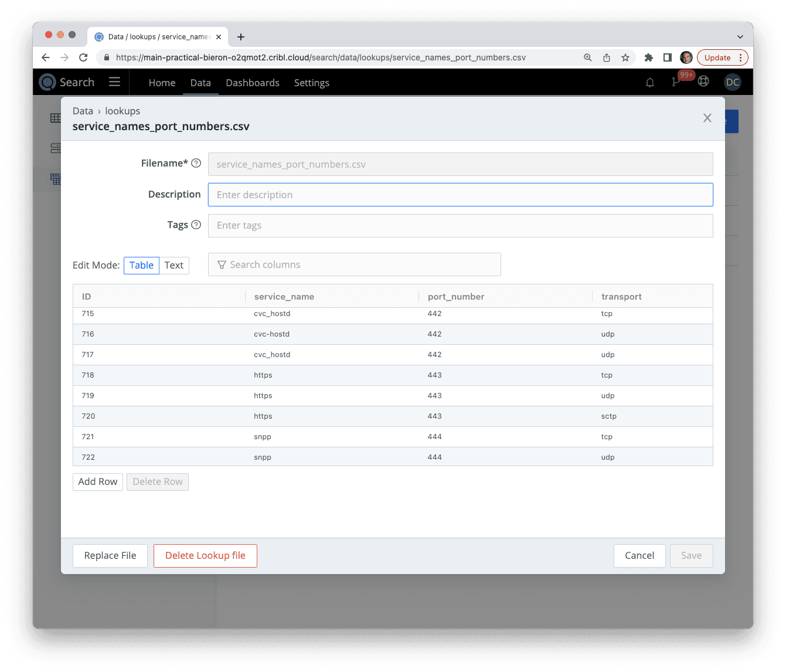
Task: Open the browser extensions puzzle icon
Action: 648,57
